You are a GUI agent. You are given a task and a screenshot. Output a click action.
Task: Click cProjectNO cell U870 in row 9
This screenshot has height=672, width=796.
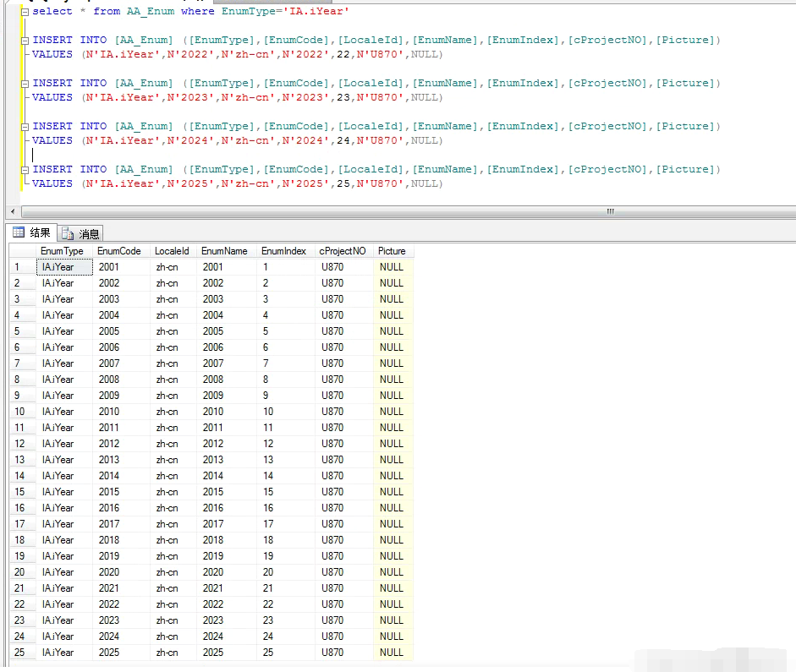pyautogui.click(x=344, y=395)
